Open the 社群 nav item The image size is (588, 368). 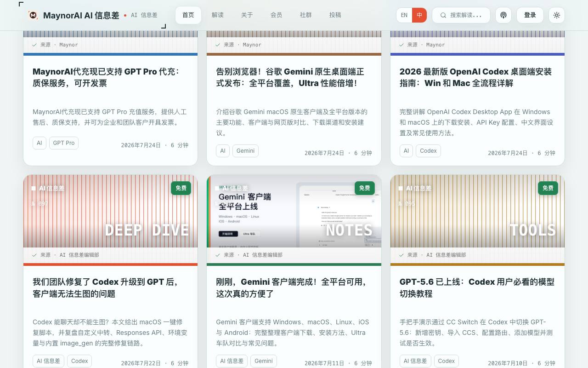pyautogui.click(x=306, y=15)
